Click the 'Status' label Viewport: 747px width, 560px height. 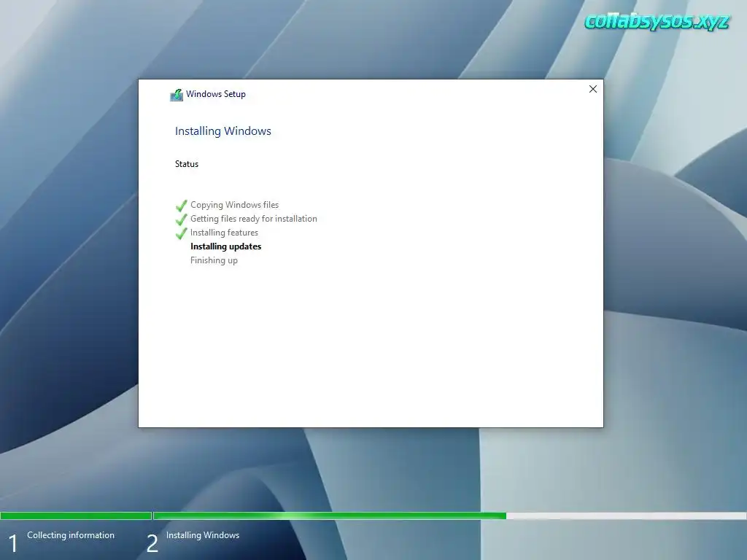pos(187,164)
